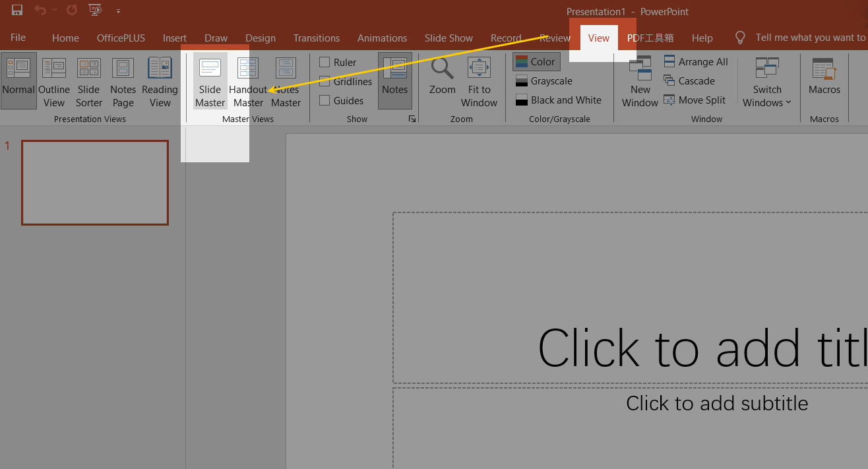868x469 pixels.
Task: Start Reading View
Action: (x=160, y=80)
